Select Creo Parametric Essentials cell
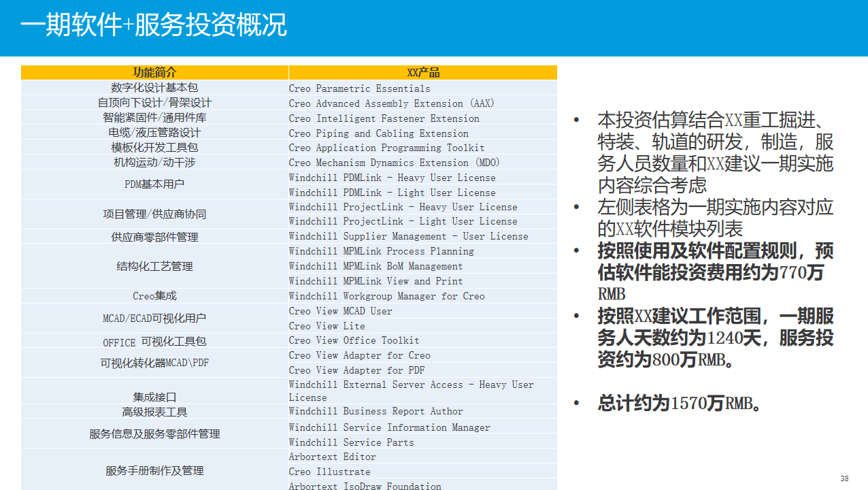 422,88
